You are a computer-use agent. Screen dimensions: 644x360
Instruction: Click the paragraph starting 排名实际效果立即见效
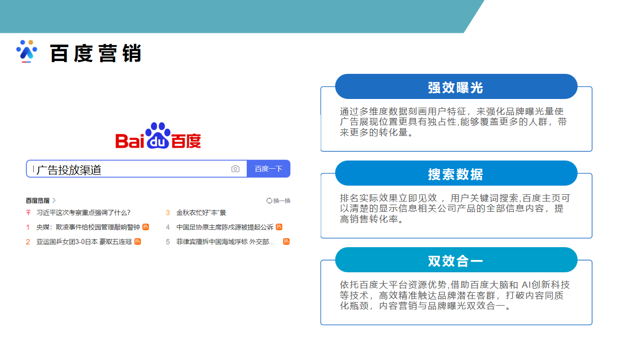[455, 209]
